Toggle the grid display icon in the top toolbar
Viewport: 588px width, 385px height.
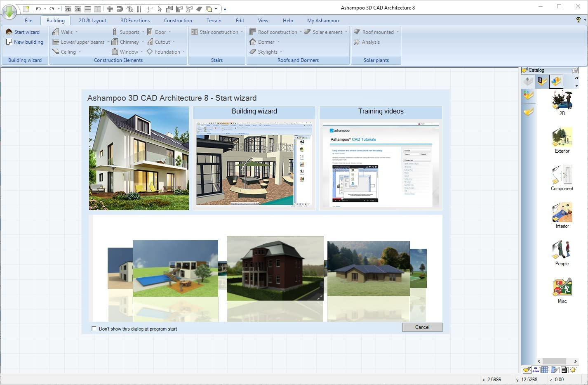pos(110,9)
